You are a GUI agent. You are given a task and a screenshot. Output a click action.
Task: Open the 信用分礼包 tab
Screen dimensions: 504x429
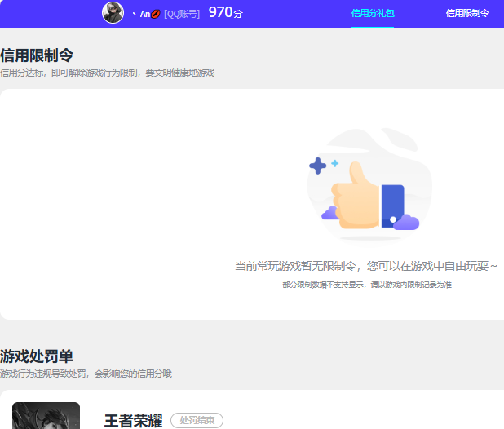coord(373,13)
